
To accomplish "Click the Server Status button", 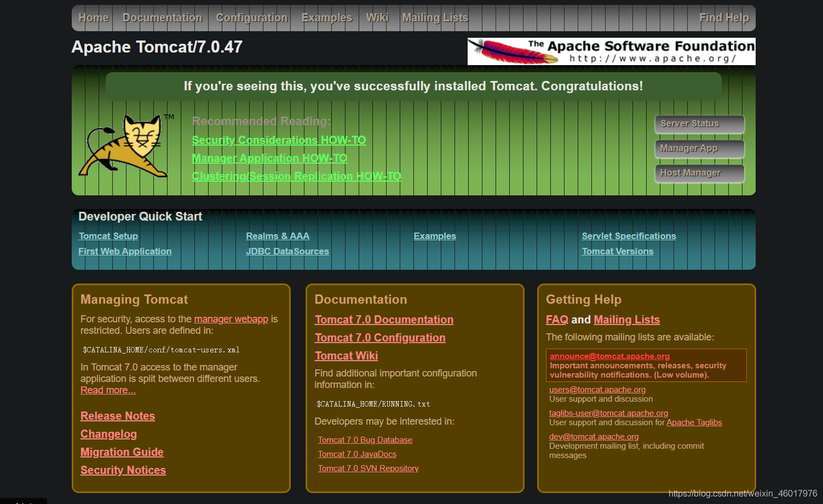I will click(700, 124).
